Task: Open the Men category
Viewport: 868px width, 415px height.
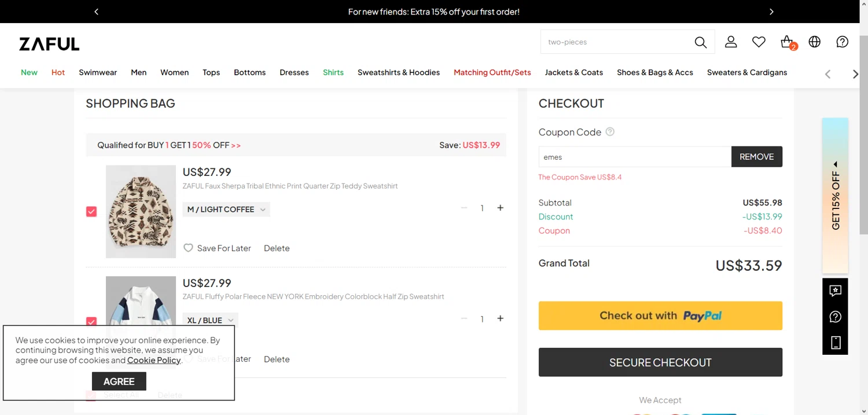Action: [138, 72]
